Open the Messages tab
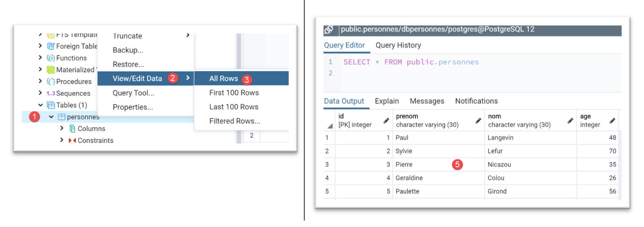Viewport: 644px width, 227px height. coord(427,101)
